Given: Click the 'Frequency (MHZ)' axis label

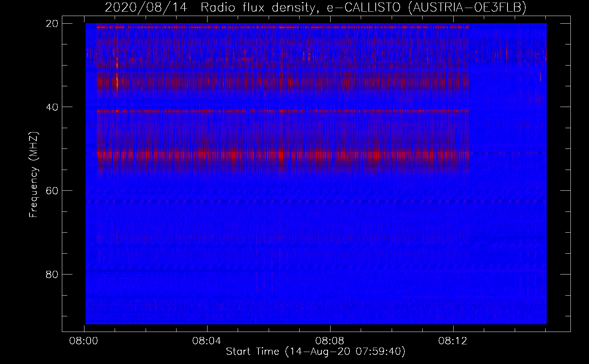Looking at the screenshot, I should [x=33, y=175].
